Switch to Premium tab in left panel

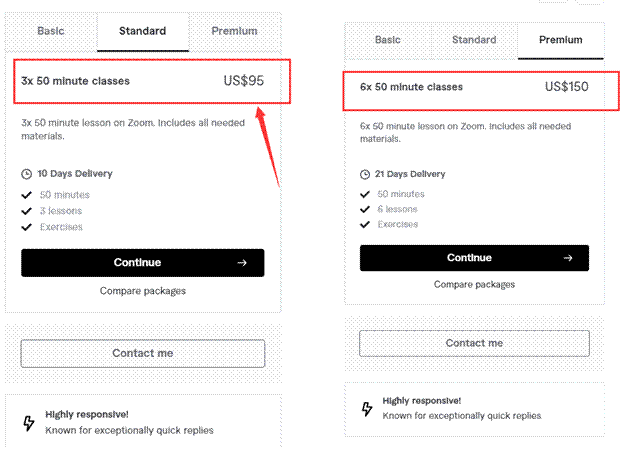tap(234, 31)
